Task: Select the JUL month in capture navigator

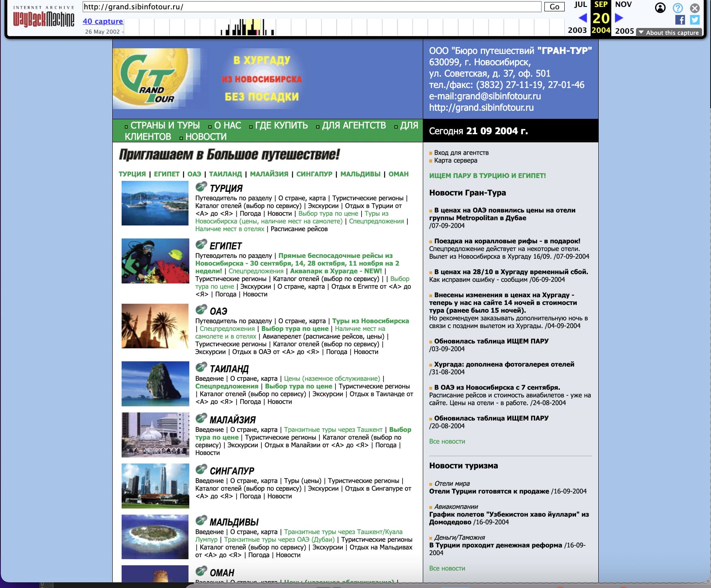Action: coord(580,4)
